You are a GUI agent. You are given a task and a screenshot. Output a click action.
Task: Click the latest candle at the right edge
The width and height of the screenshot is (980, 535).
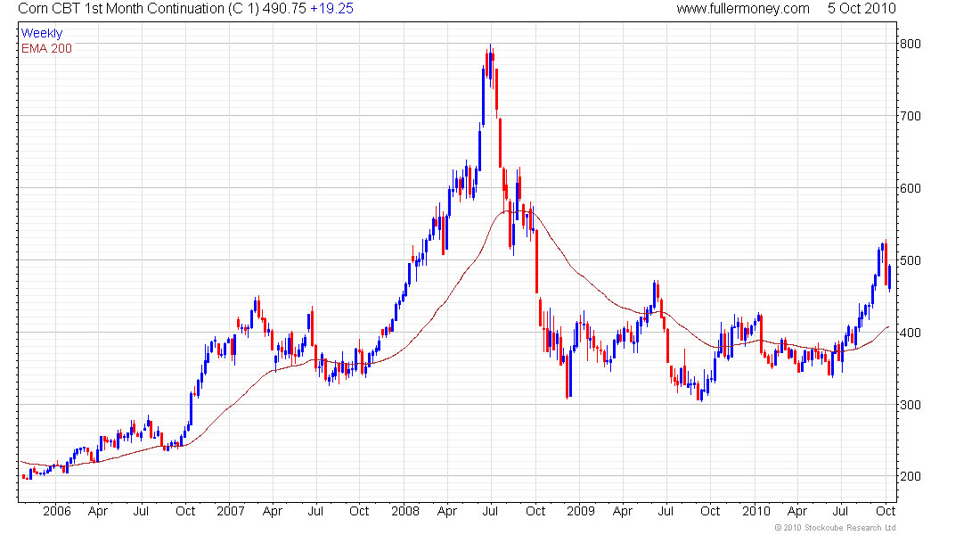889,278
